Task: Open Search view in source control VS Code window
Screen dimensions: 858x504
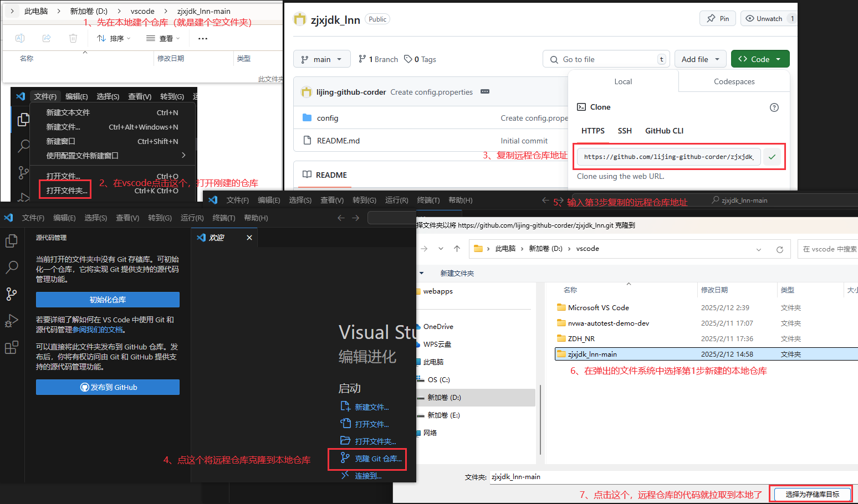Action: coord(12,268)
